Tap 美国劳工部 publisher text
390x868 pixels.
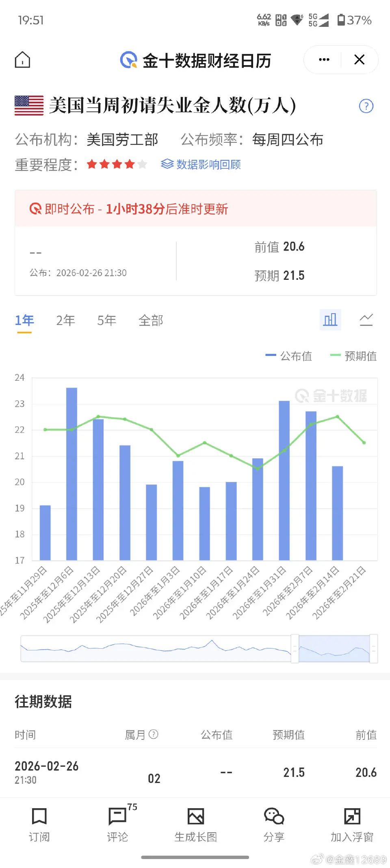click(122, 140)
